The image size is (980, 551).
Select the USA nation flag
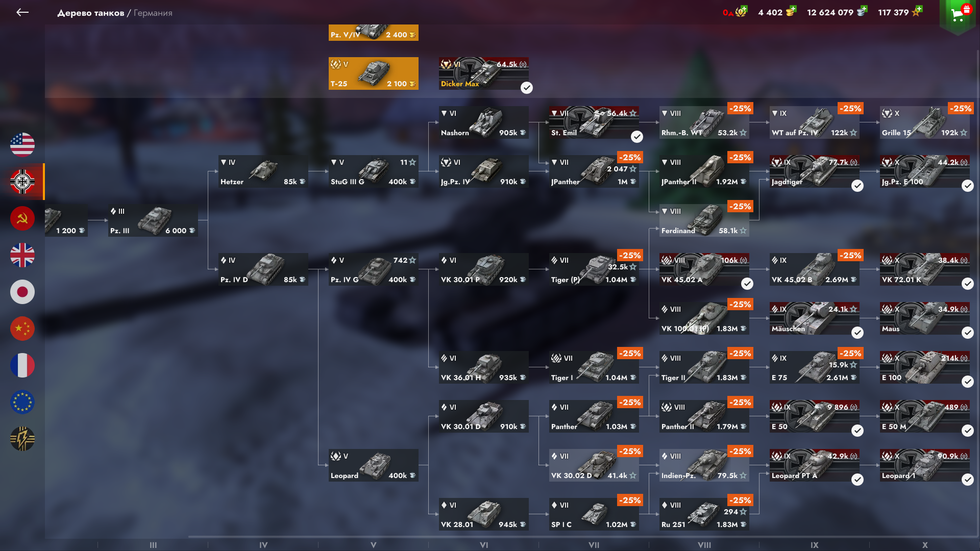point(22,145)
